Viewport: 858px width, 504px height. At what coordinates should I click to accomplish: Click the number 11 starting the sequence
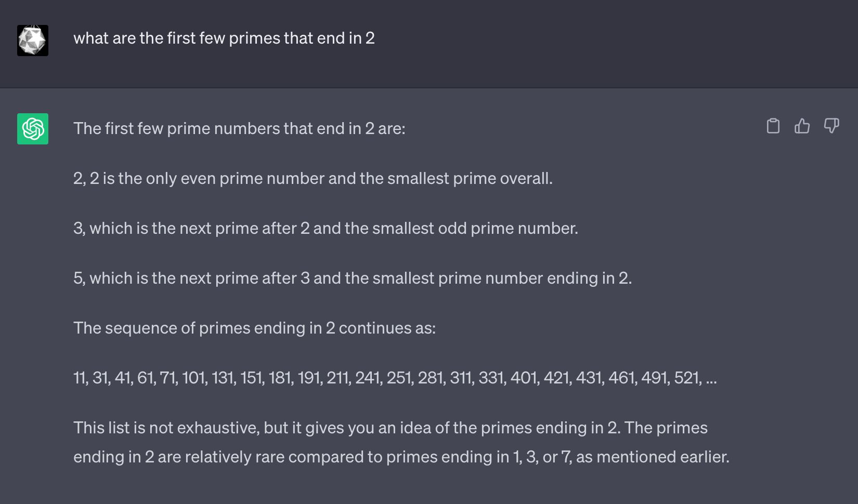point(80,378)
